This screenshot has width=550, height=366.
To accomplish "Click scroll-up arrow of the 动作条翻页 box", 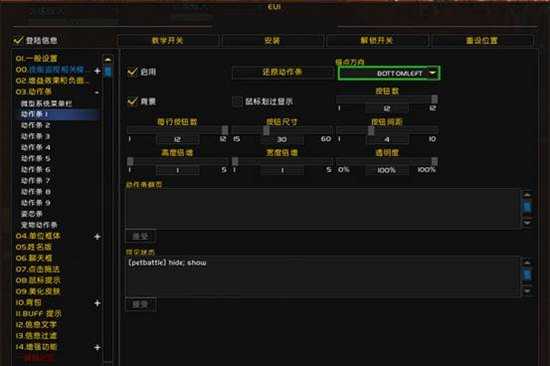I will pos(527,195).
